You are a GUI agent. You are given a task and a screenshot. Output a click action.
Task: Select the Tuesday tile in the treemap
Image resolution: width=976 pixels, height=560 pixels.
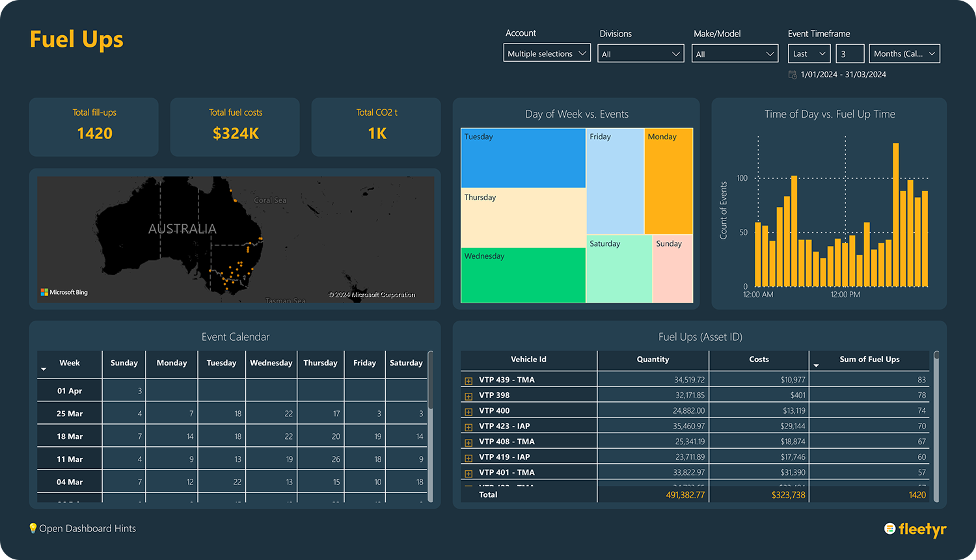point(523,158)
